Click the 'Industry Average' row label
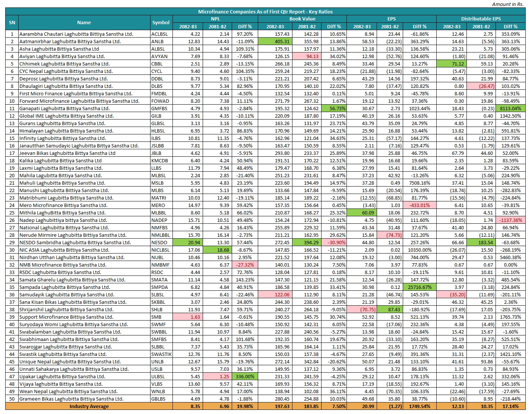The height and width of the screenshot is (414, 532). (x=89, y=406)
